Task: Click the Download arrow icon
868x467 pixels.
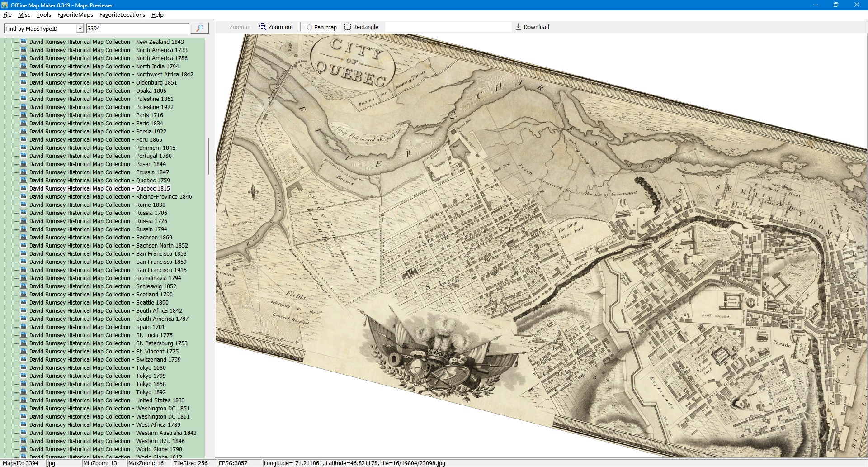Action: [519, 27]
